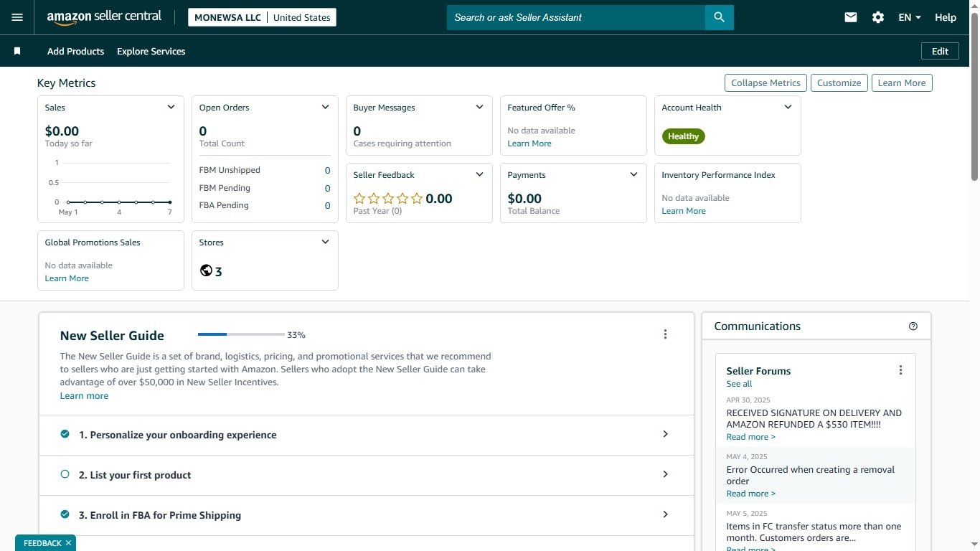The image size is (980, 551).
Task: Click Learn more in New Seller Guide
Action: pyautogui.click(x=84, y=396)
